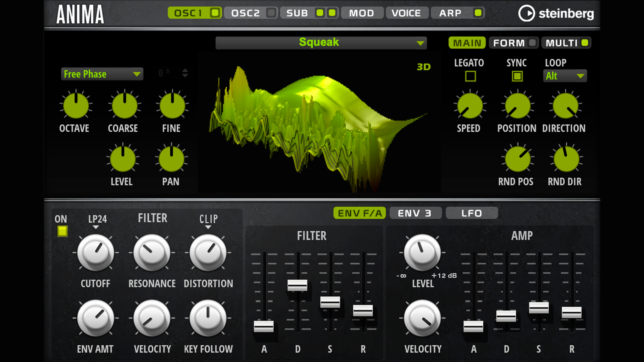This screenshot has height=362, width=644.
Task: Select the LFO button
Action: click(x=471, y=213)
